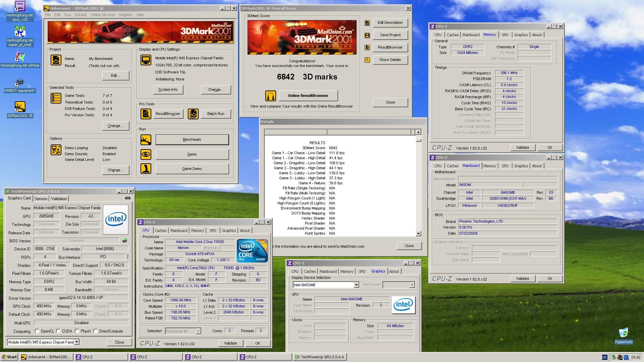This screenshot has width=644, height=362.
Task: Switch to the Validation tab in GPU-Z
Action: point(59,199)
